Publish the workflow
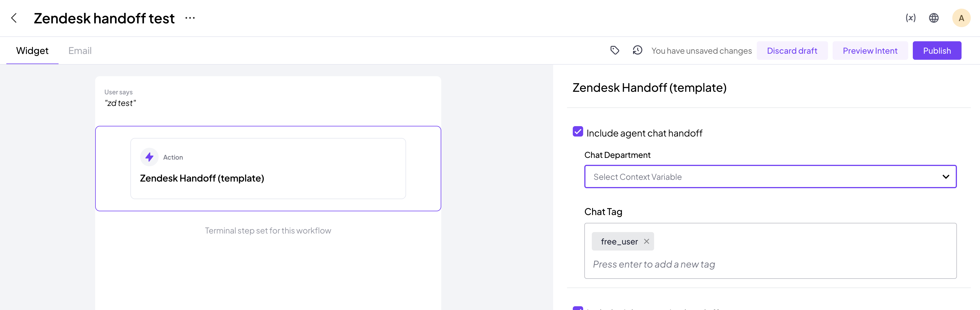This screenshot has width=980, height=310. (x=937, y=51)
